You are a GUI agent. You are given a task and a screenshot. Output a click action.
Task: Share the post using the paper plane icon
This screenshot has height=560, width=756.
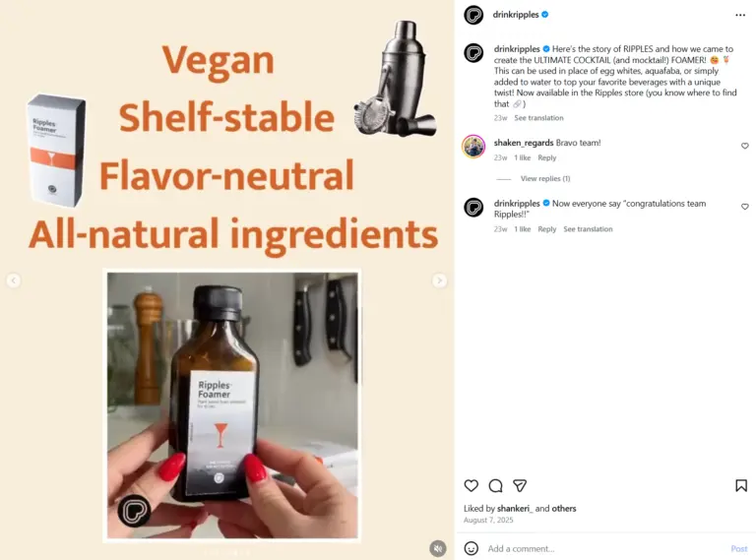pyautogui.click(x=520, y=485)
